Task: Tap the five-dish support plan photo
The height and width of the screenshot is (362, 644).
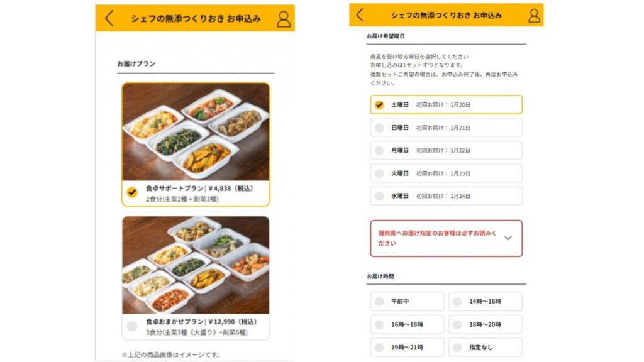Action: point(196,132)
